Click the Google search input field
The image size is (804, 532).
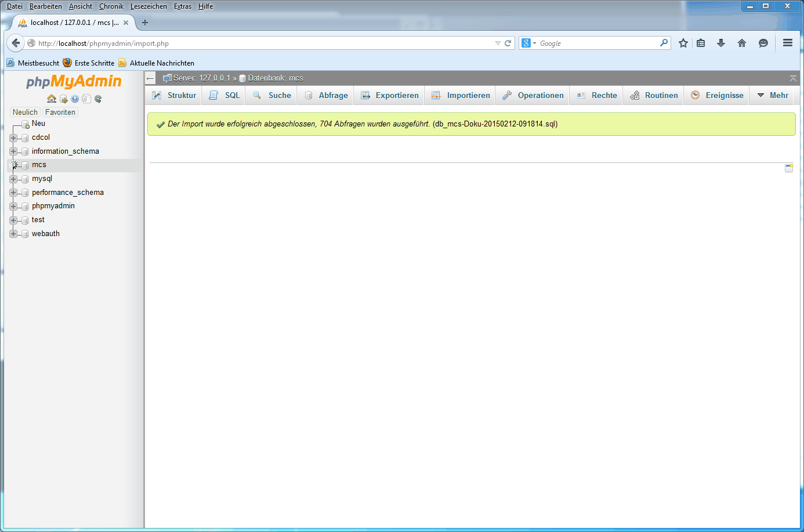[x=597, y=43]
